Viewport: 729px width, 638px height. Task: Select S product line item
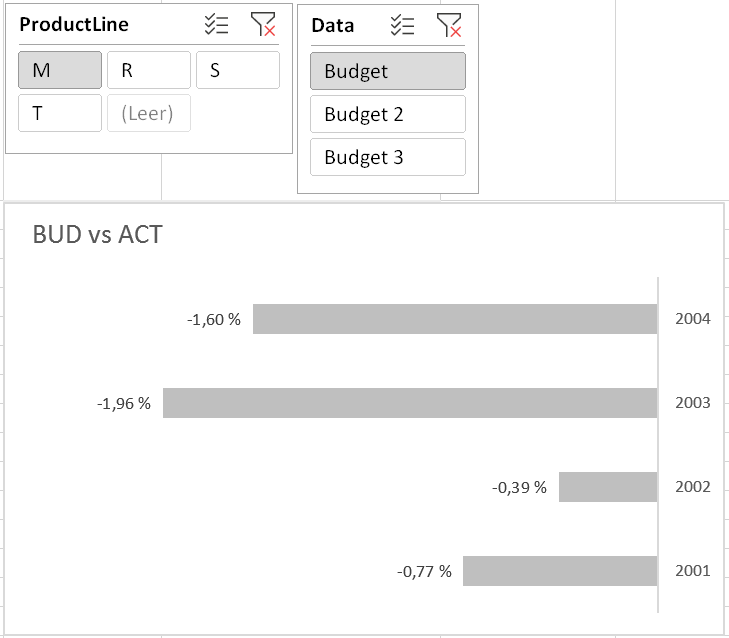coord(237,70)
